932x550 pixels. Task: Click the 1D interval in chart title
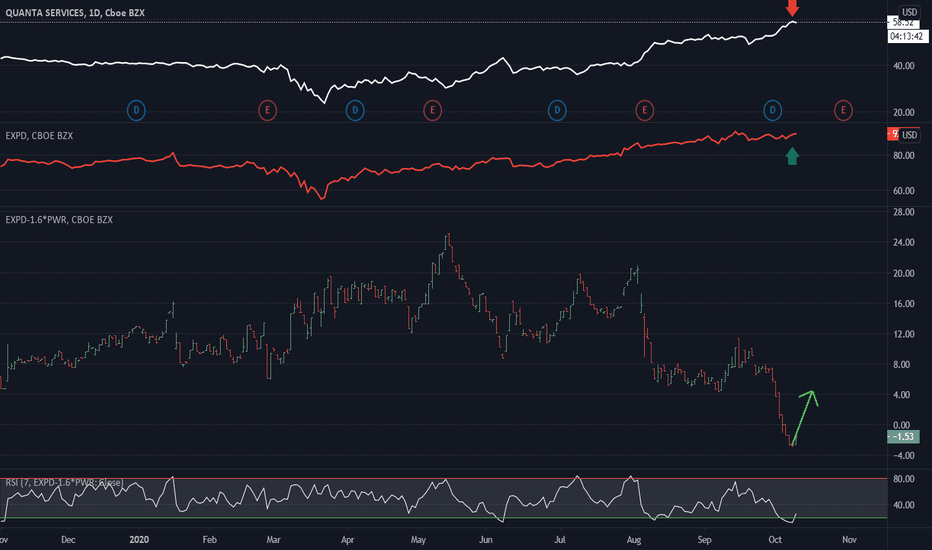coord(93,12)
